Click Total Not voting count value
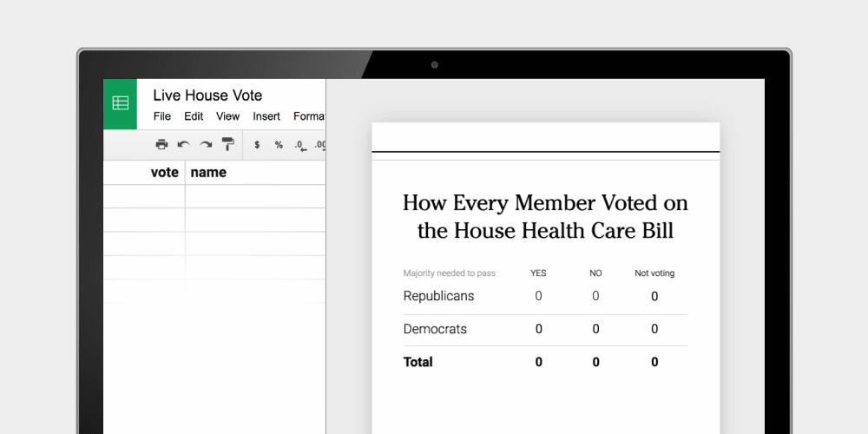Image resolution: width=868 pixels, height=434 pixels. 654,362
